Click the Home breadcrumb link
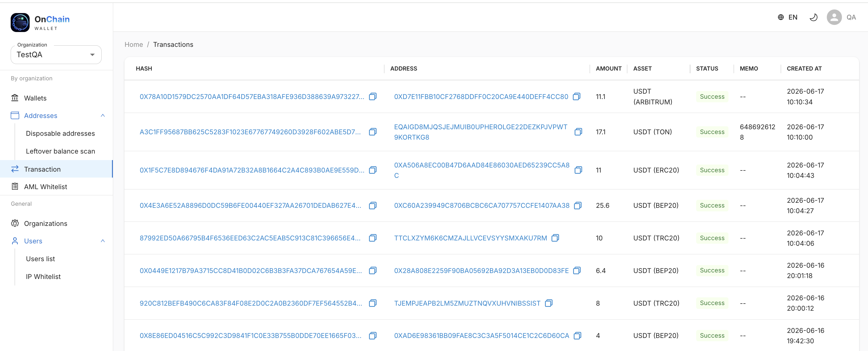The width and height of the screenshot is (868, 351). coord(134,44)
